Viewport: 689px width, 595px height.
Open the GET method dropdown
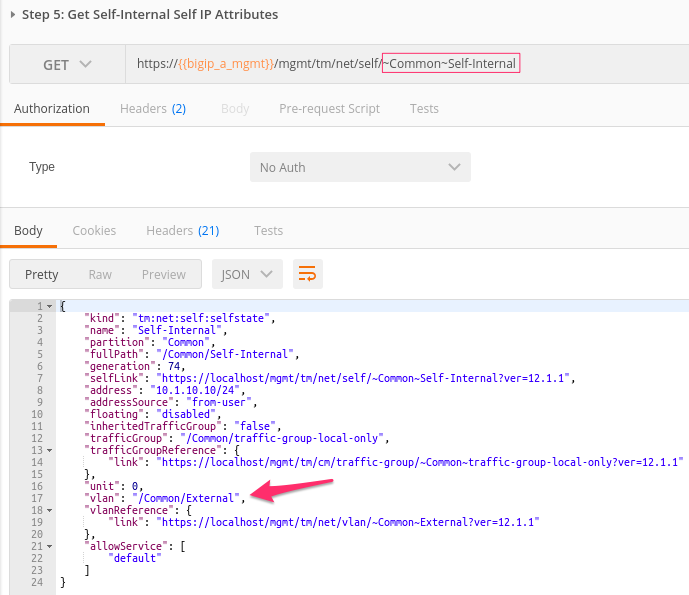pos(67,65)
